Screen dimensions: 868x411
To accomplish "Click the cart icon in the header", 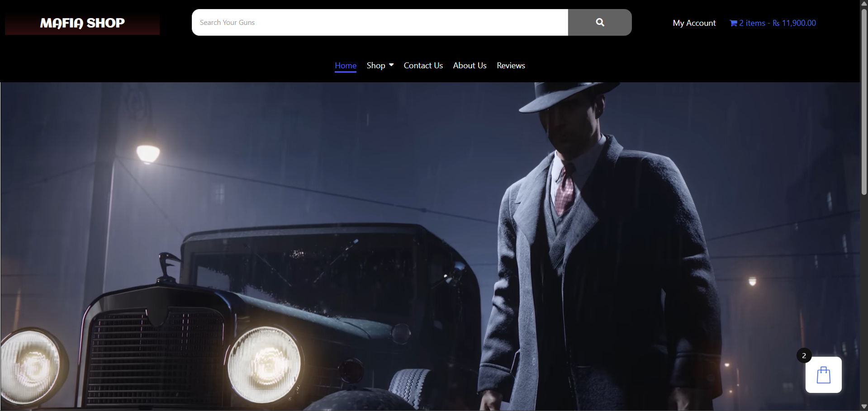I will coord(733,23).
